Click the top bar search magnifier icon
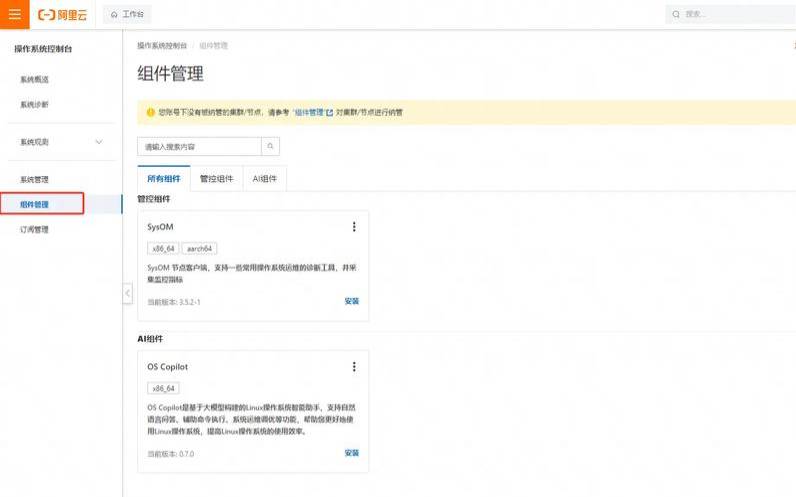 point(676,14)
